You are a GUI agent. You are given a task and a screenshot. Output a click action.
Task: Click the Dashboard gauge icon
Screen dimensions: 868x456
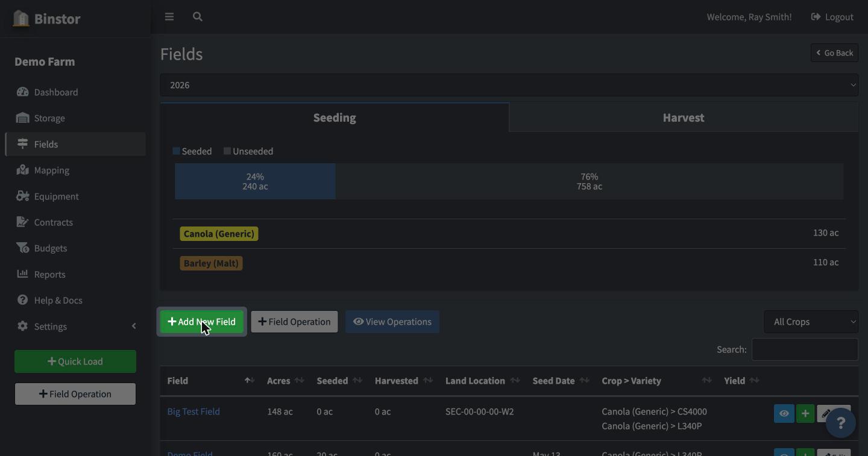[23, 92]
